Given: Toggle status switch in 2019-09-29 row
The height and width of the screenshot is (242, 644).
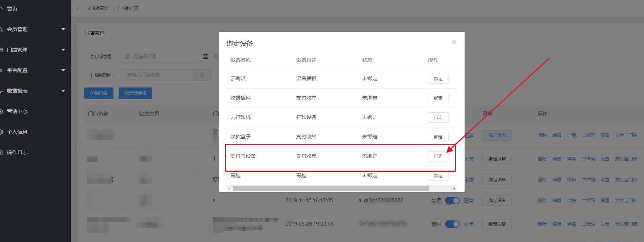Looking at the screenshot, I should coord(453,224).
